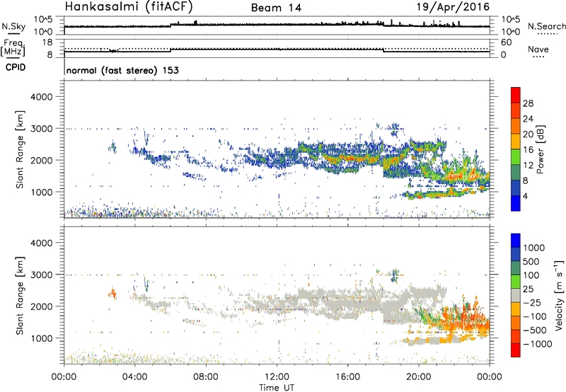This screenshot has height=392, width=566.
Task: Click the gray segment of the Velocity color bar
Action: pos(516,295)
